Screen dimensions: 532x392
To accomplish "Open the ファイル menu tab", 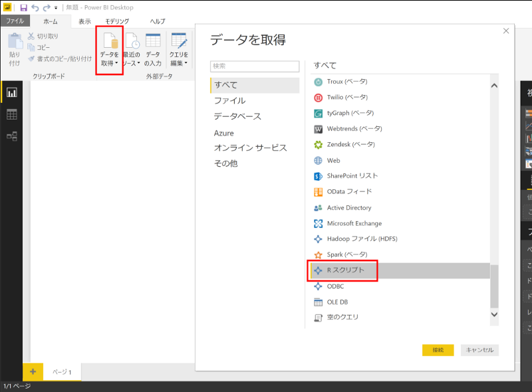I will tap(15, 21).
